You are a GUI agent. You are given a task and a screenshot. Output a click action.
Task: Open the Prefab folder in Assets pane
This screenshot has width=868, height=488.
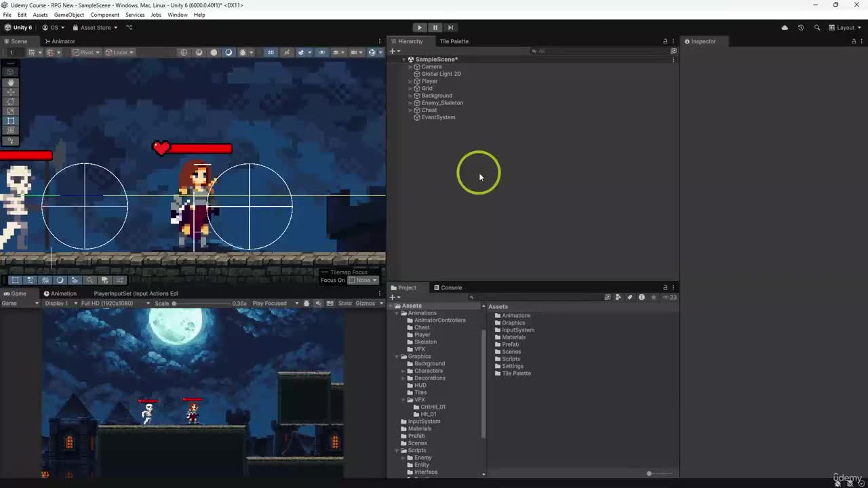pyautogui.click(x=510, y=344)
